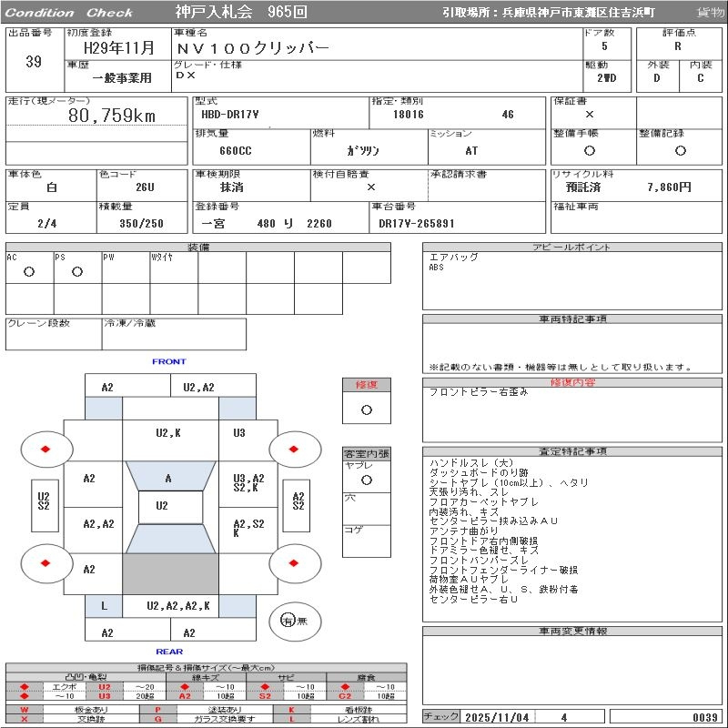728x728 pixels.
Task: Click the 80,759km mileage field
Action: pyautogui.click(x=113, y=116)
